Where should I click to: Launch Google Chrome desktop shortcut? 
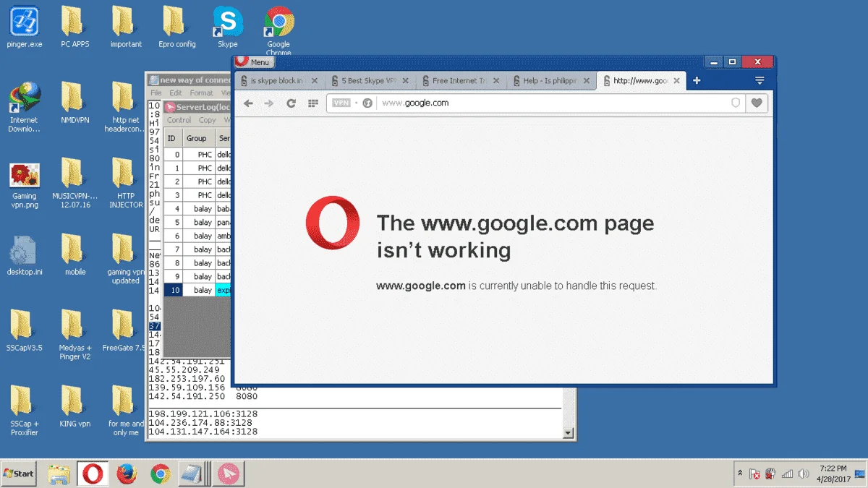pyautogui.click(x=278, y=30)
